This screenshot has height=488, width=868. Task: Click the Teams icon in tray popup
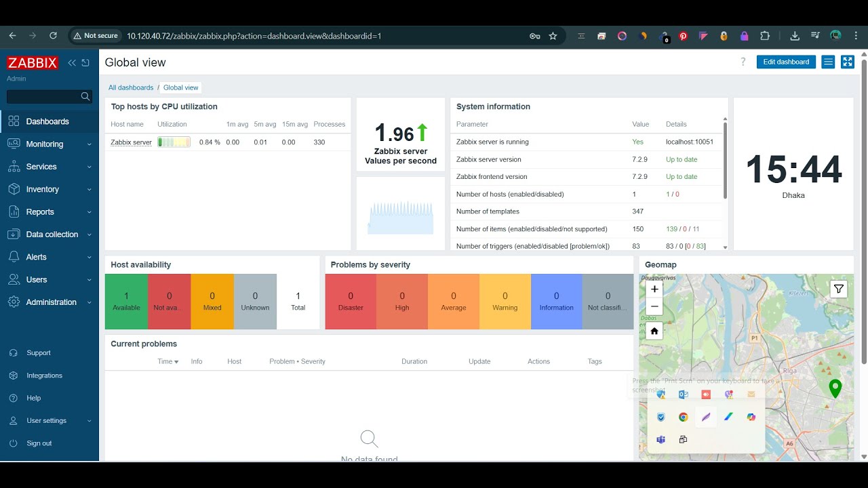tap(660, 439)
